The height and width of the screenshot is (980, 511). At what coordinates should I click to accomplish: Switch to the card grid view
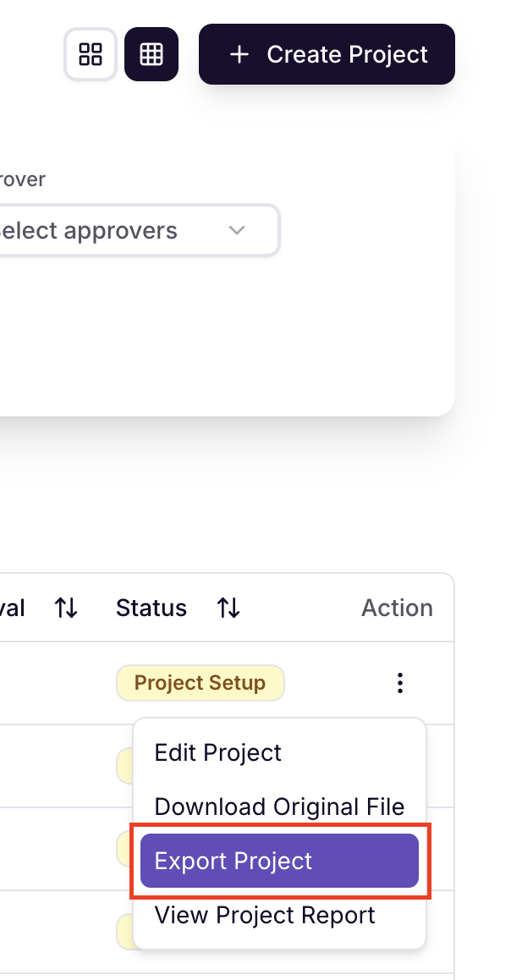coord(91,54)
